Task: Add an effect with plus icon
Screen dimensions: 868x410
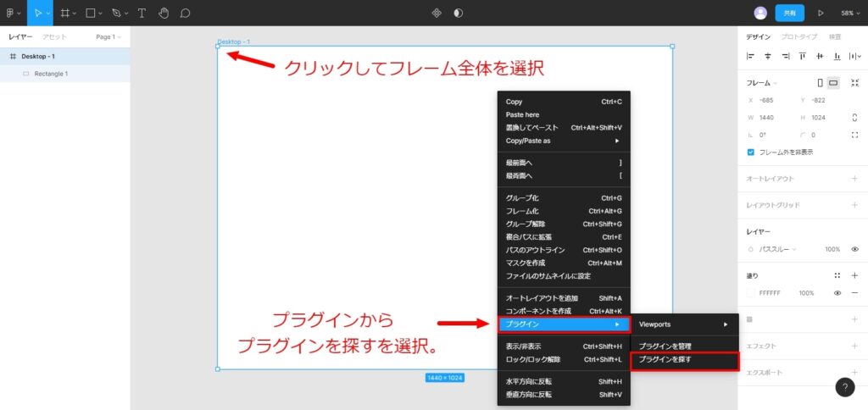Action: (x=854, y=346)
